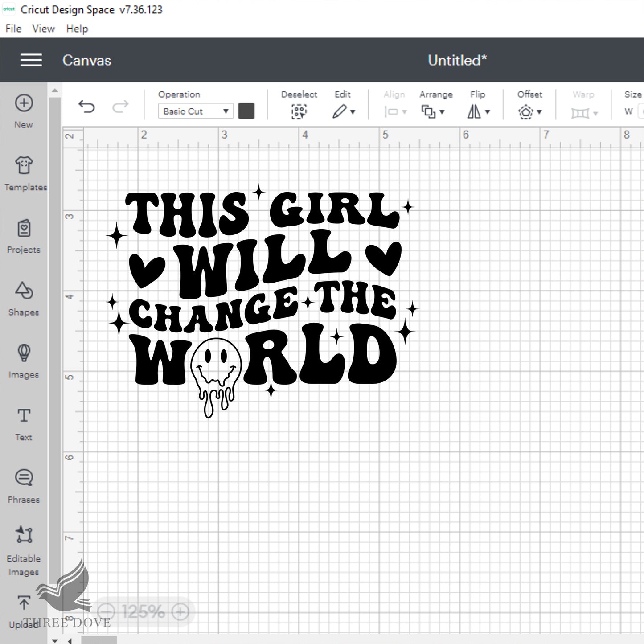
Task: Click the 125% zoom level
Action: [x=143, y=611]
